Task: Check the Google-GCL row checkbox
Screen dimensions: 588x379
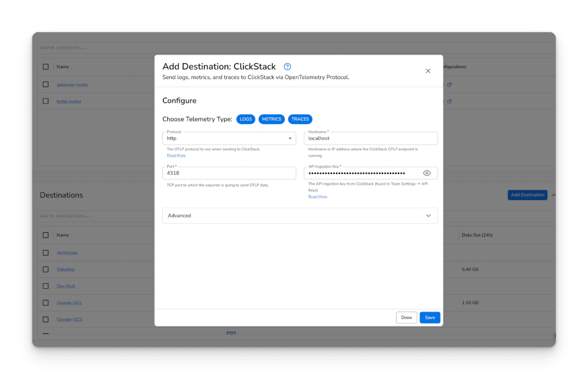Action: (x=46, y=302)
